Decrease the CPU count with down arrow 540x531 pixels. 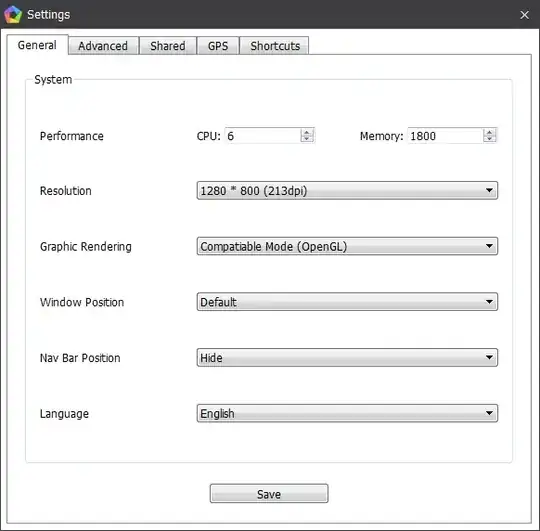pos(307,138)
